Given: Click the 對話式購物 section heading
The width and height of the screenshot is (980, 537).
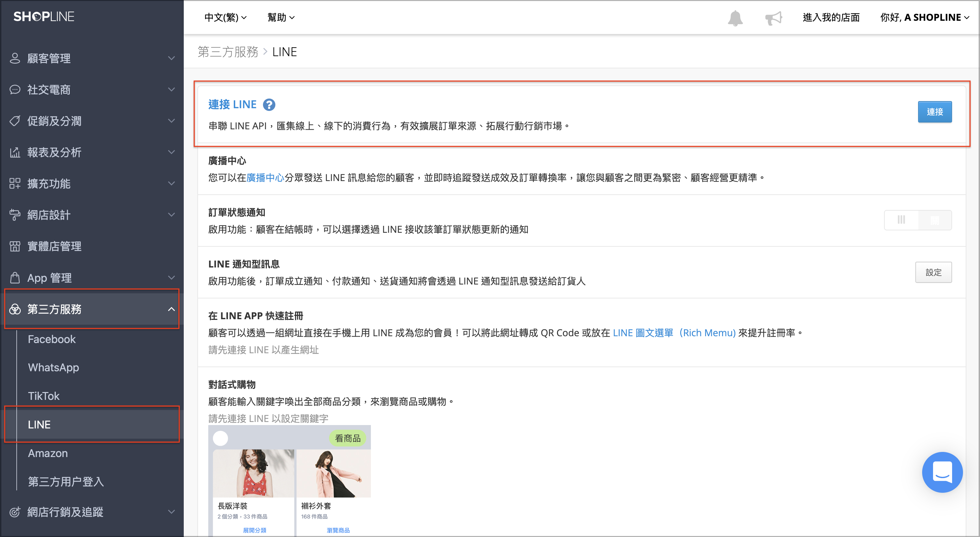Looking at the screenshot, I should coord(232,385).
